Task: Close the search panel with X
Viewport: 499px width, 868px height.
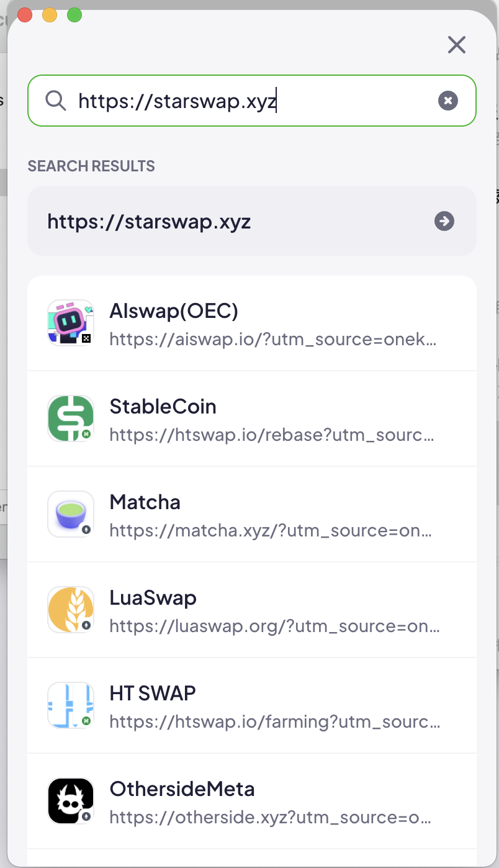Action: (457, 45)
